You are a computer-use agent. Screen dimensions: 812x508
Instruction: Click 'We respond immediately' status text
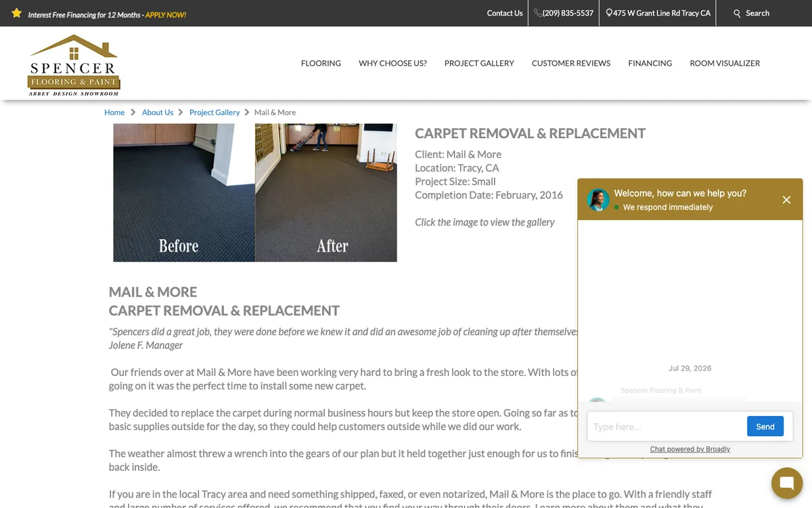(x=668, y=207)
